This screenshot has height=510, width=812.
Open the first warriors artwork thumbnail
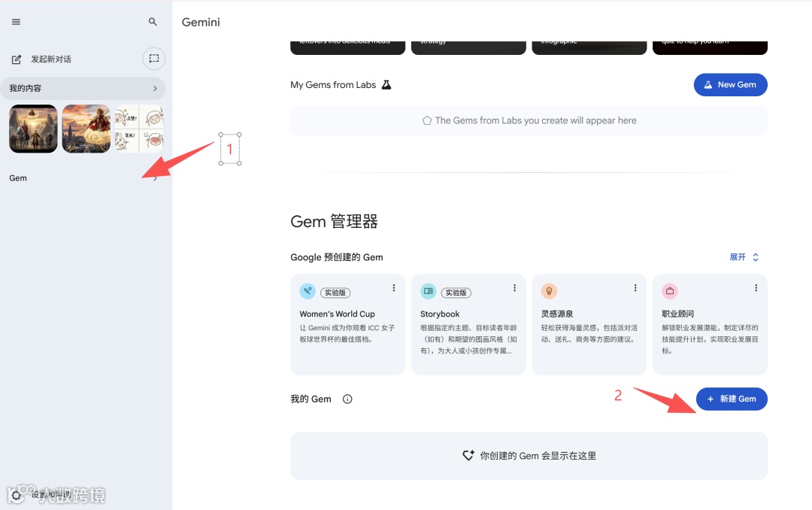tap(33, 129)
